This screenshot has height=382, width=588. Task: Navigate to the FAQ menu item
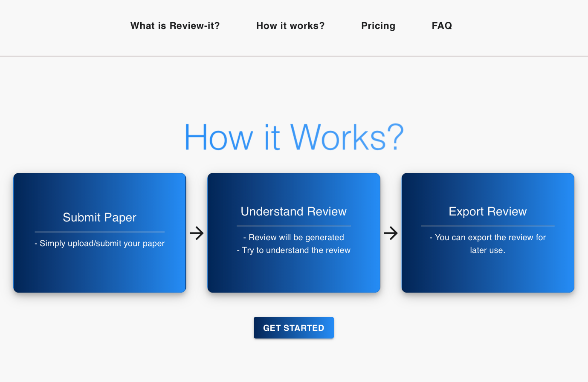tap(442, 26)
